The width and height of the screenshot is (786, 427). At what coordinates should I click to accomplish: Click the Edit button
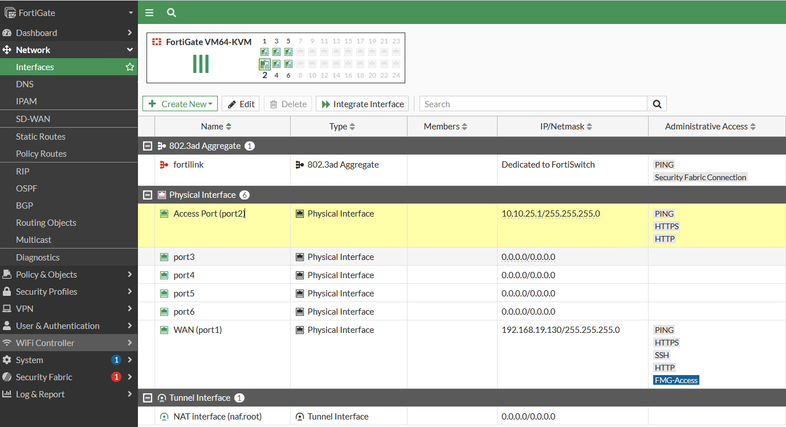pos(241,104)
